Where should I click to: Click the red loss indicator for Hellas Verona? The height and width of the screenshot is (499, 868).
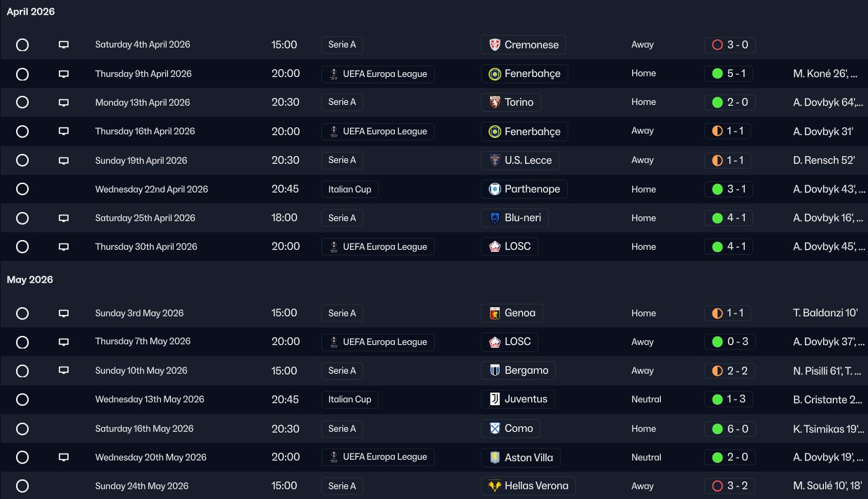pos(717,486)
